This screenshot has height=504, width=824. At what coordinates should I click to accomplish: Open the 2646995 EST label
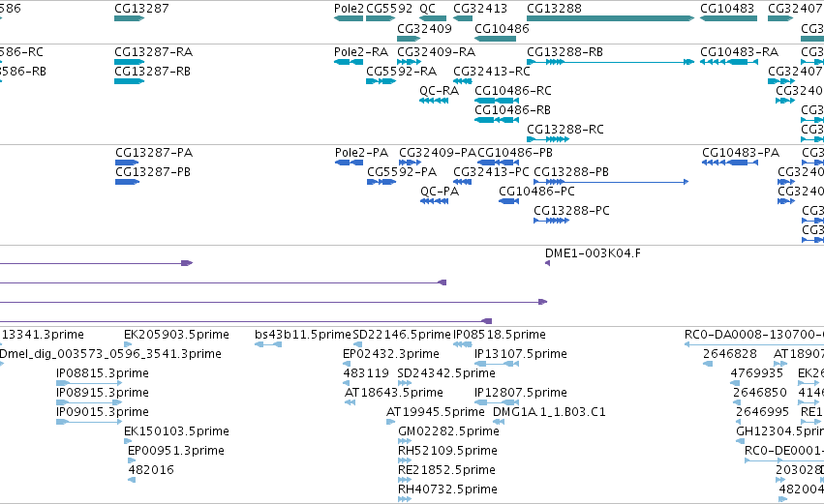pyautogui.click(x=761, y=413)
